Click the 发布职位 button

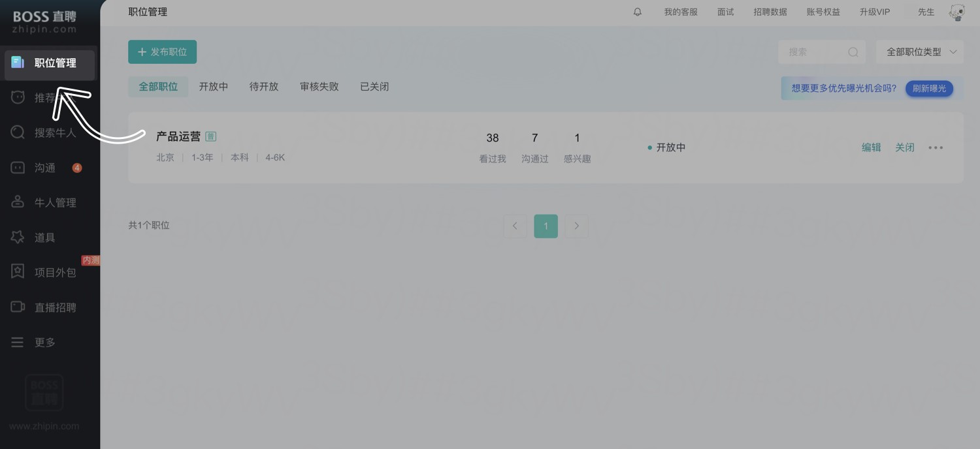click(162, 52)
